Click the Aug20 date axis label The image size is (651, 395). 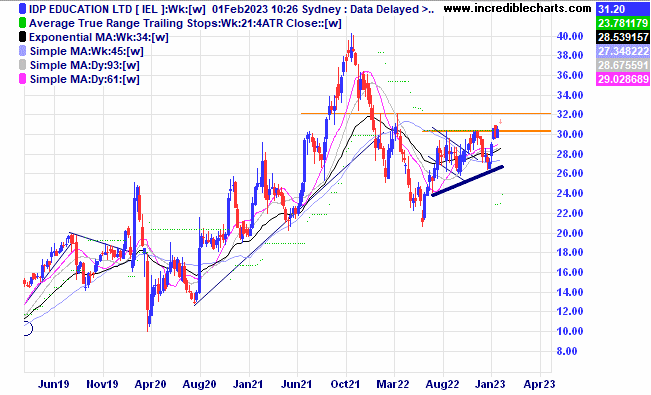[x=199, y=384]
